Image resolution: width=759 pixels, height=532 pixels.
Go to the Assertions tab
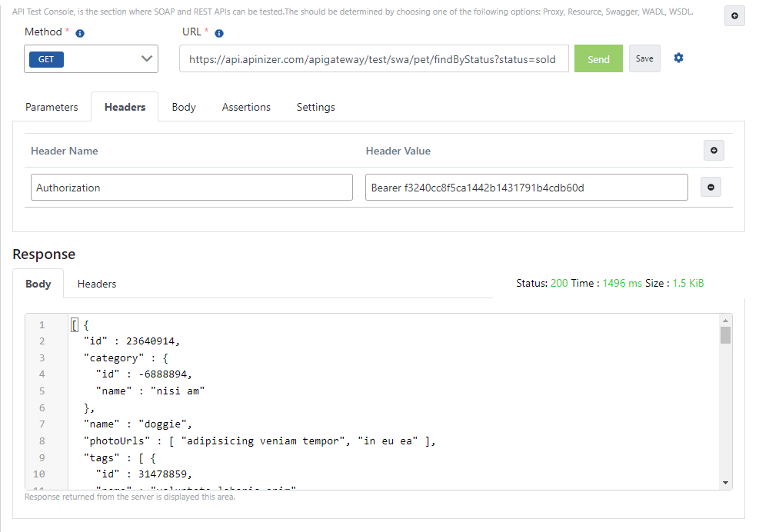pyautogui.click(x=246, y=108)
